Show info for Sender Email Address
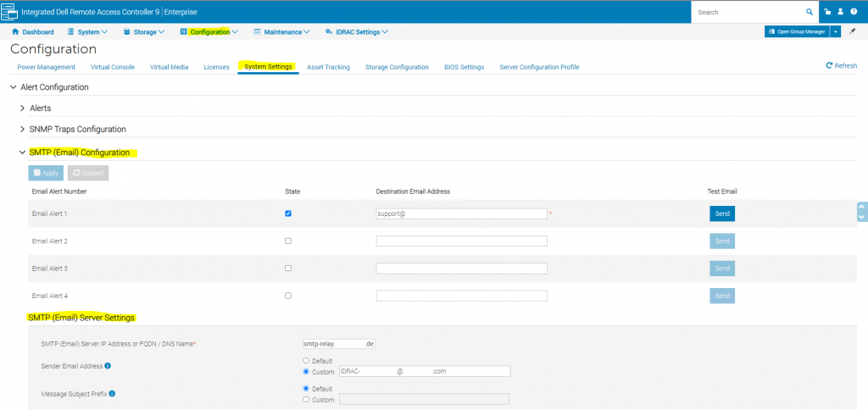Screen dimensions: 868x410 pos(108,366)
